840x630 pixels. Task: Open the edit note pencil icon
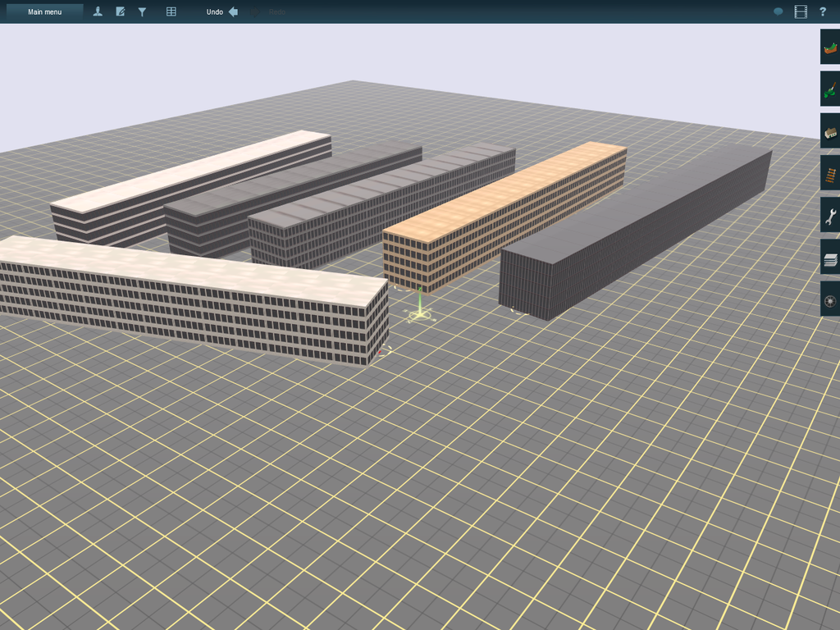tap(121, 11)
